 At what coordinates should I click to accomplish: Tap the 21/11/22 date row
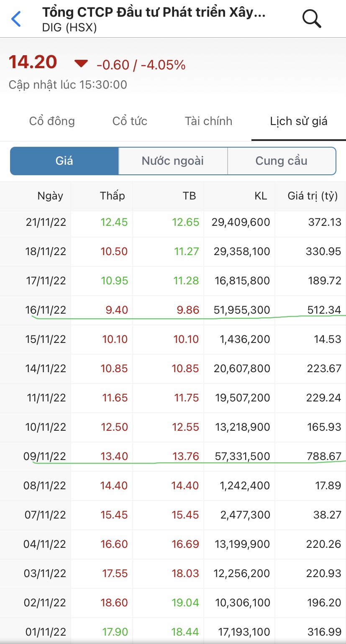pos(46,222)
